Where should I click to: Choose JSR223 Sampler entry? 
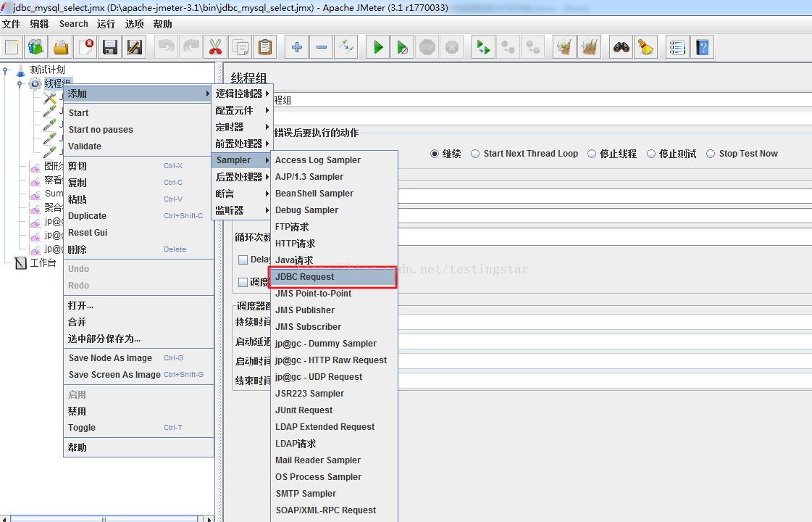(334, 394)
